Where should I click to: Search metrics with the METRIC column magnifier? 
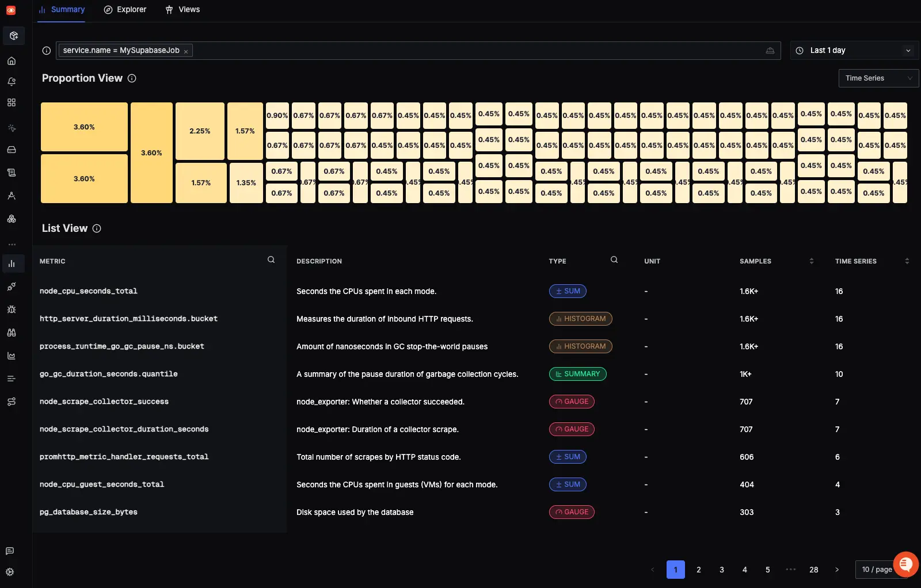[271, 260]
